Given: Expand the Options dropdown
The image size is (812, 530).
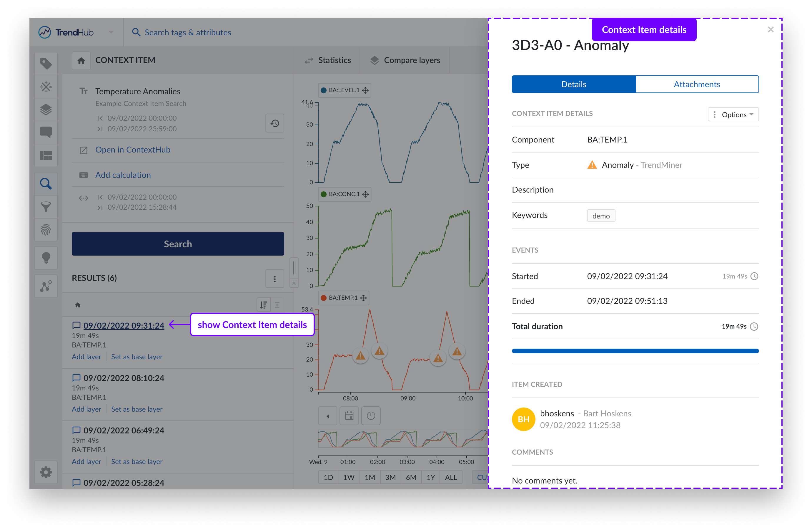Looking at the screenshot, I should pos(733,115).
